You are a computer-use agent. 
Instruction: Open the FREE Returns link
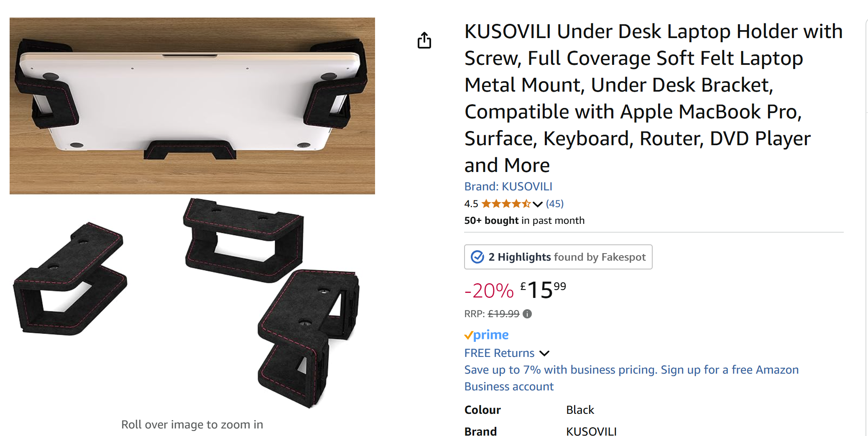[499, 353]
